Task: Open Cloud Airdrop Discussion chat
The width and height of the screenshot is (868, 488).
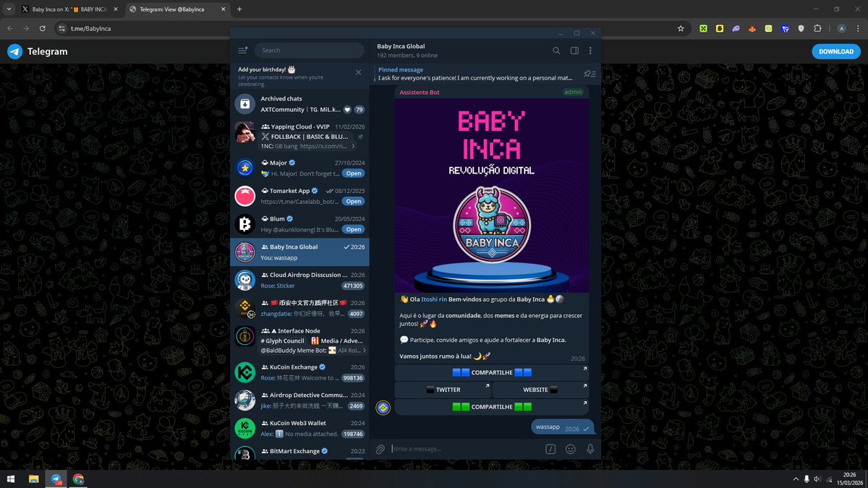Action: coord(299,280)
